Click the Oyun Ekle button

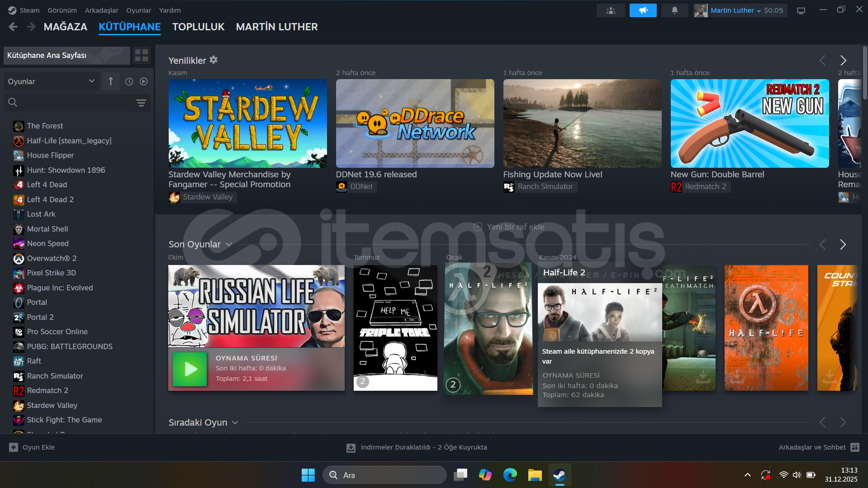(32, 447)
